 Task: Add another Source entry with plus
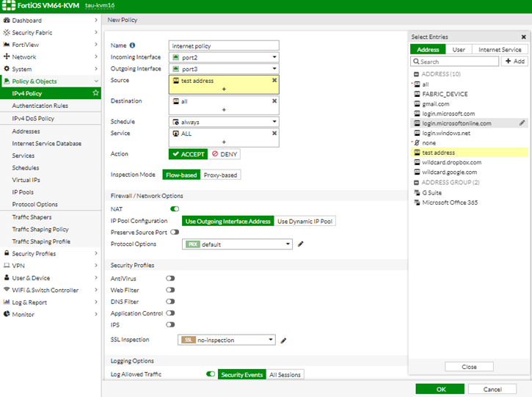[x=224, y=89]
